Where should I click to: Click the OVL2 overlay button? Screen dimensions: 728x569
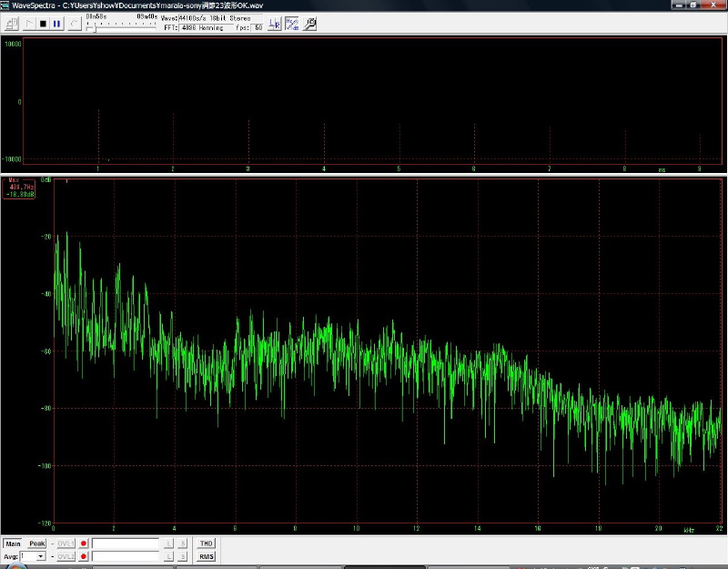[66, 556]
